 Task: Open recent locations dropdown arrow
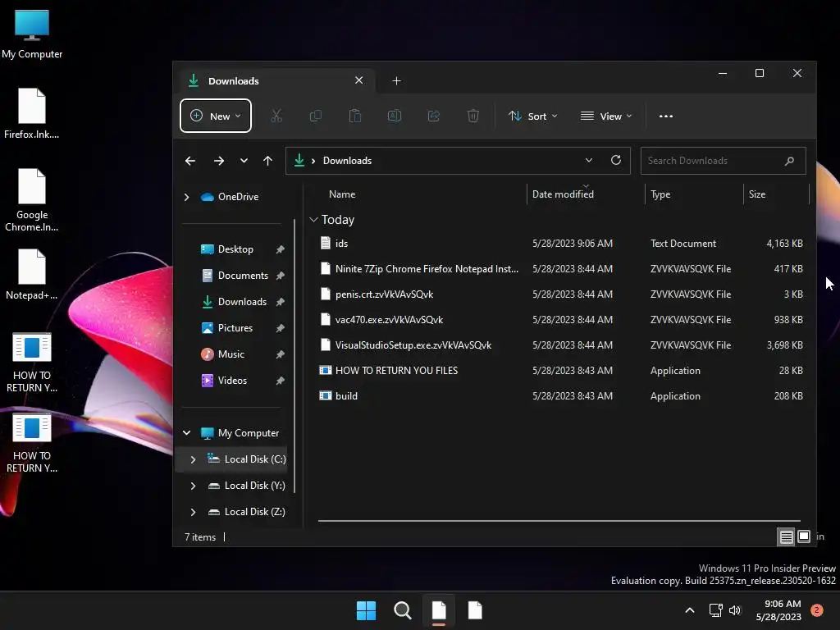(244, 161)
